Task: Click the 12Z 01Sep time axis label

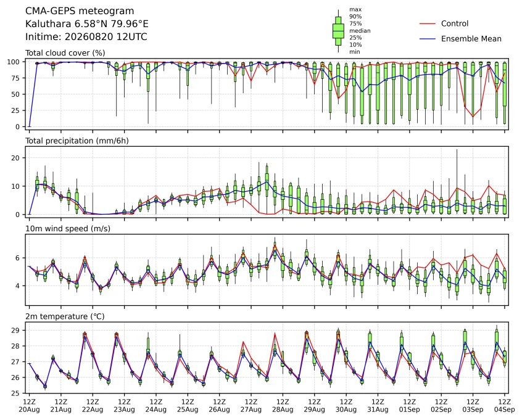Action: [410, 406]
